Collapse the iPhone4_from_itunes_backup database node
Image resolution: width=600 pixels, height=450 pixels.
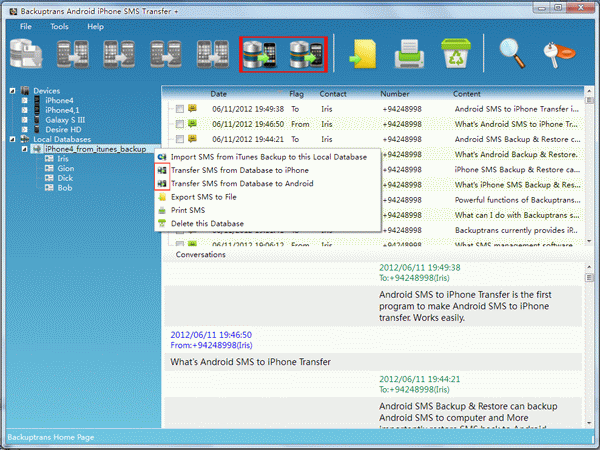tap(24, 149)
